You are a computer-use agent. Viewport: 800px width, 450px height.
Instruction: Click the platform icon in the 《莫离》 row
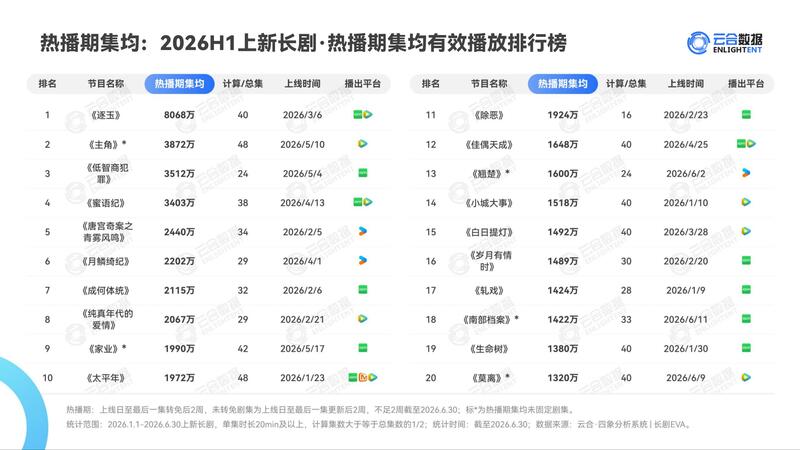click(x=746, y=378)
